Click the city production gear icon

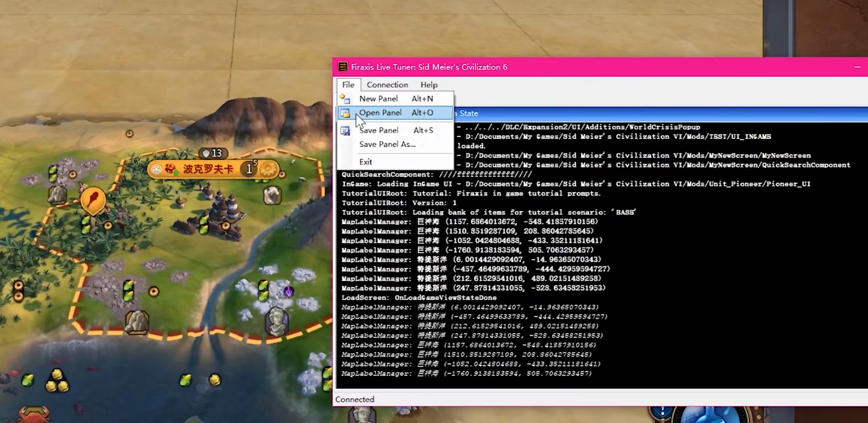tap(268, 170)
